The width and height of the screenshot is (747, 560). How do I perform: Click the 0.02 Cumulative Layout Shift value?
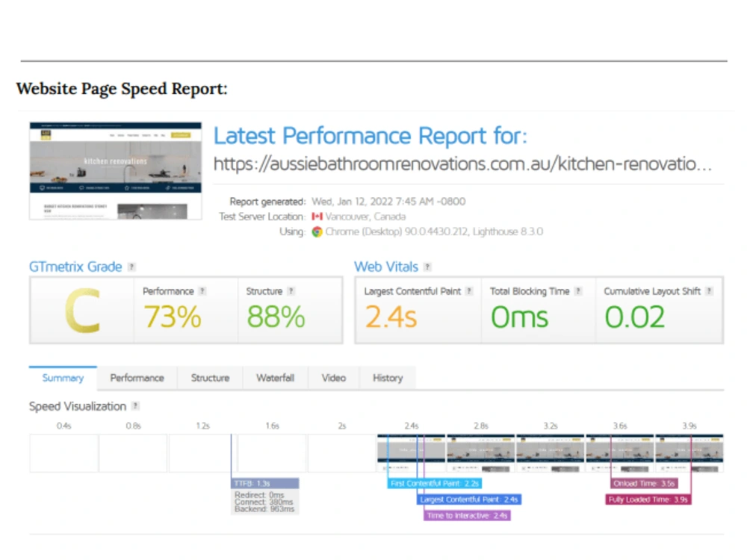[x=634, y=317]
